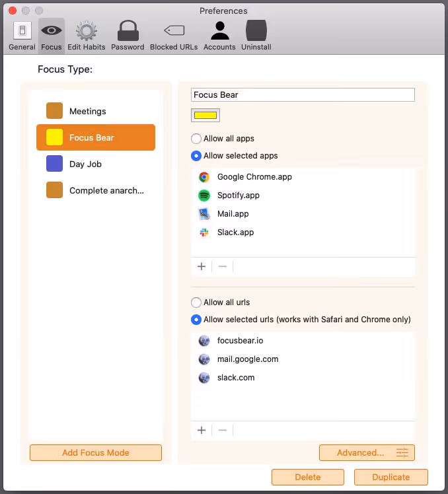Select Spotify.app icon in list

[x=204, y=195]
